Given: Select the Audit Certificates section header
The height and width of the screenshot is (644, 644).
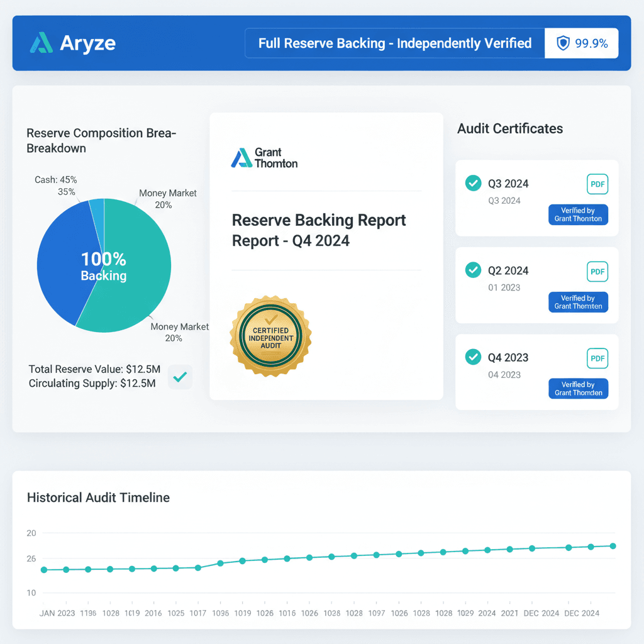Looking at the screenshot, I should click(x=509, y=128).
